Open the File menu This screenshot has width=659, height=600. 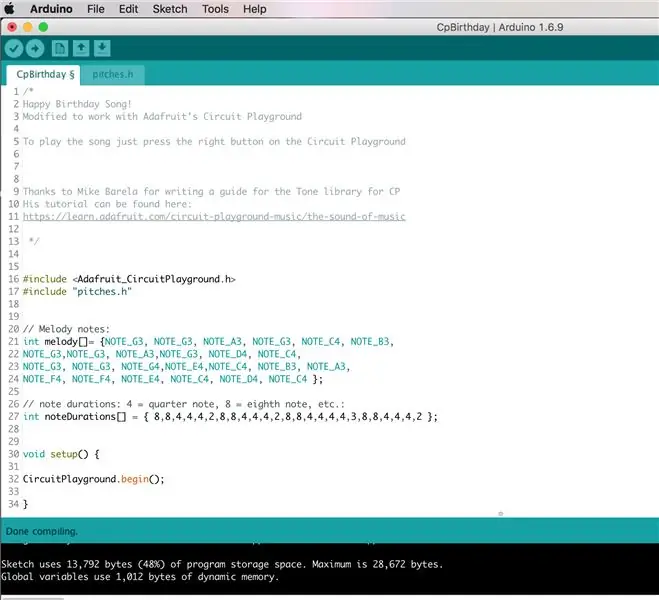(x=96, y=9)
